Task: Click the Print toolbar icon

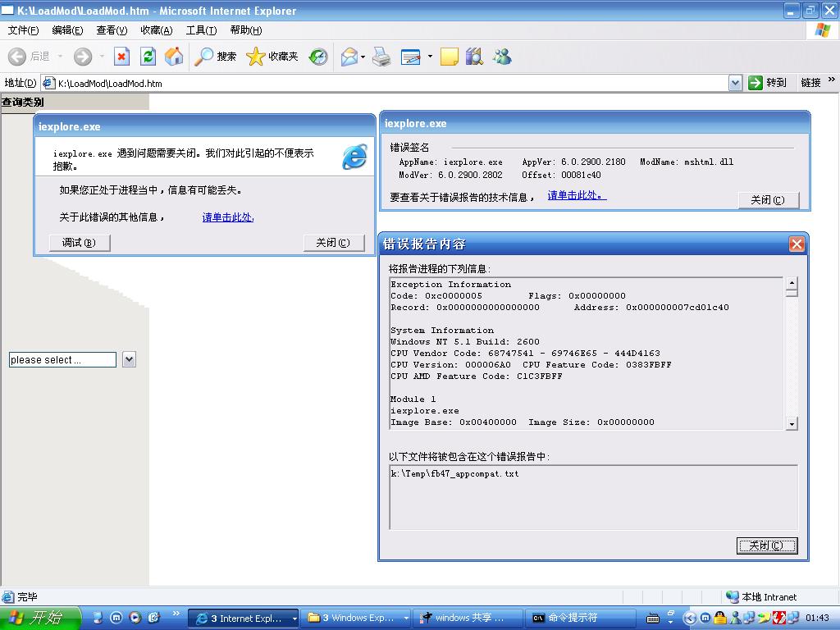Action: click(381, 56)
